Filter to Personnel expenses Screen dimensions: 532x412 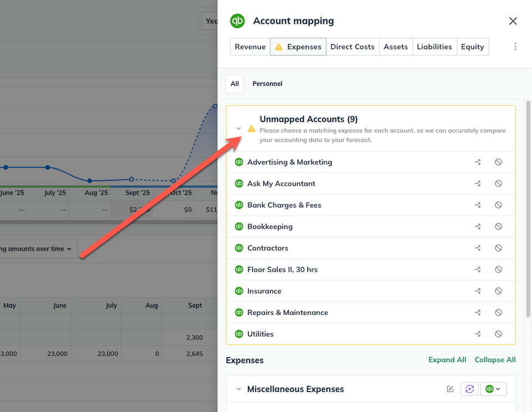[x=267, y=84]
